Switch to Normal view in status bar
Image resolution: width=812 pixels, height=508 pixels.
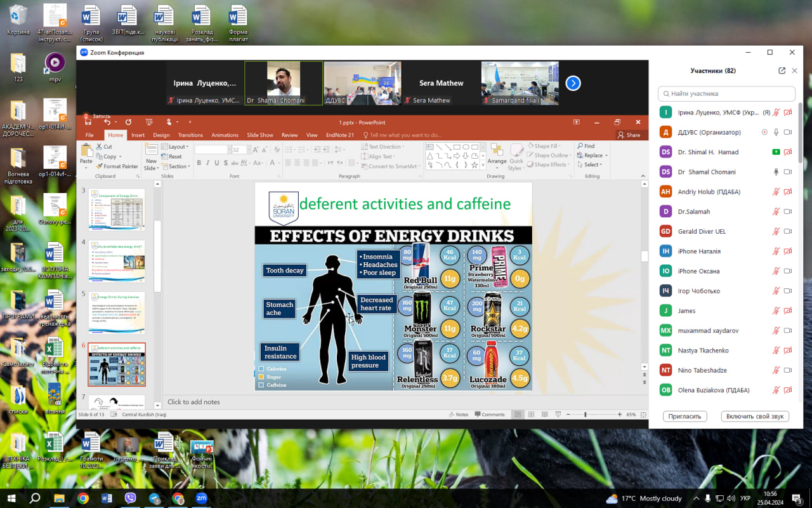click(x=518, y=414)
